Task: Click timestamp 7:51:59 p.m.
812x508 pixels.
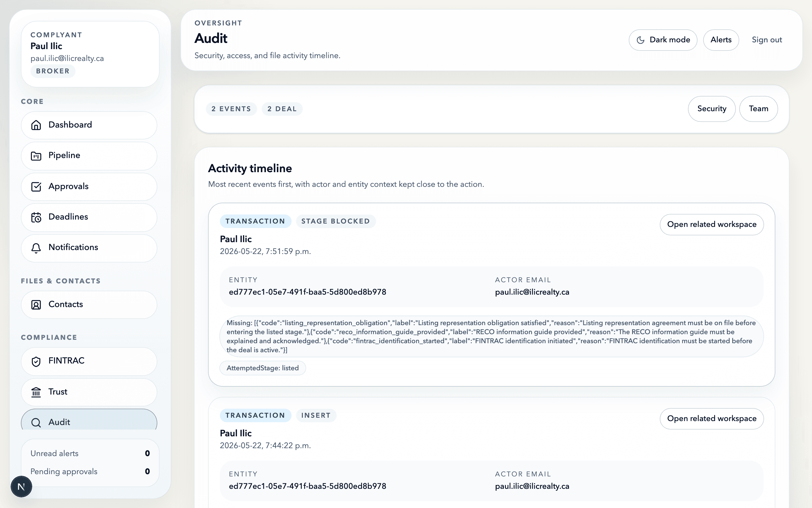Action: (x=265, y=252)
